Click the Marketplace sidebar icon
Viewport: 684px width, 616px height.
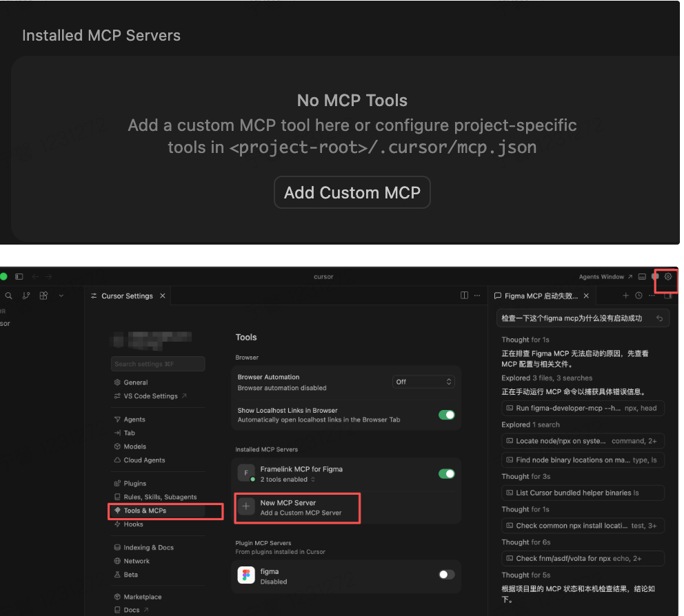pos(117,597)
